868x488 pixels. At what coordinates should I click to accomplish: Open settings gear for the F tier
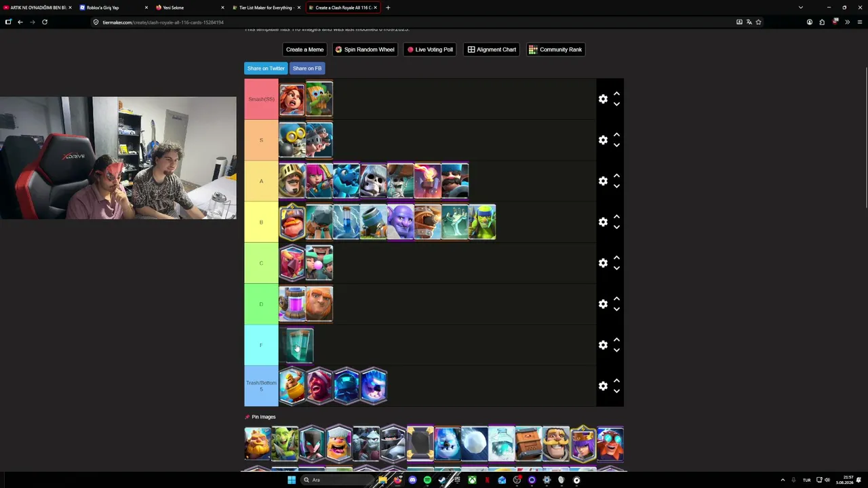[603, 345]
